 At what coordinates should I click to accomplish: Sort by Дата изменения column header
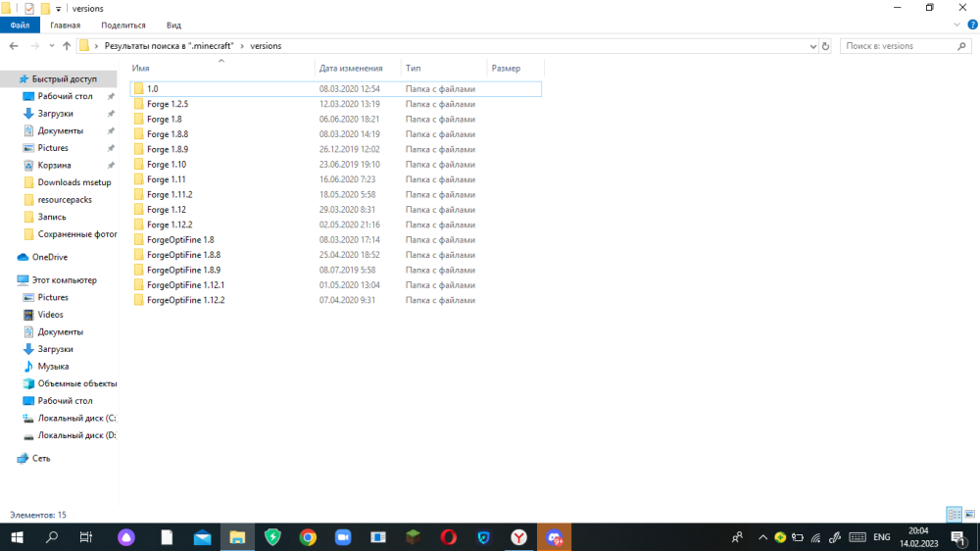coord(358,68)
